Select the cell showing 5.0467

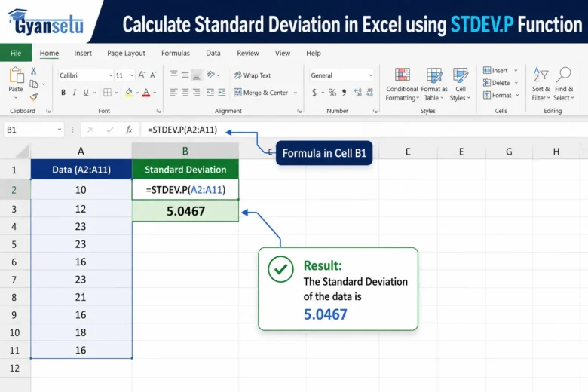coord(185,211)
